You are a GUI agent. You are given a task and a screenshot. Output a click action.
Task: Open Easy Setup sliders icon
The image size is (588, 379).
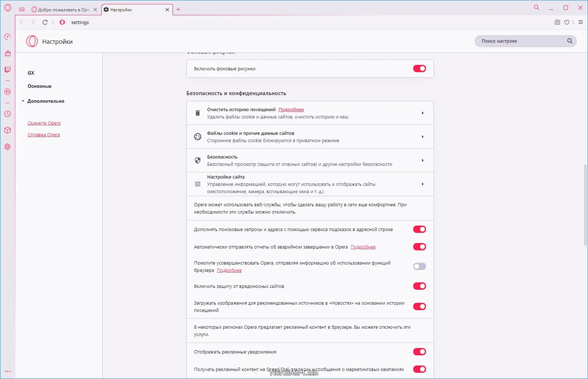click(x=581, y=22)
